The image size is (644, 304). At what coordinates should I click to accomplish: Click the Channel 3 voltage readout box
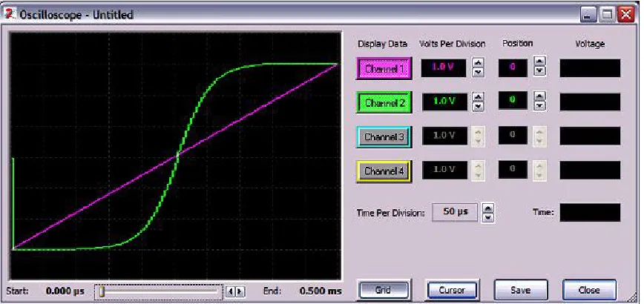(590, 136)
